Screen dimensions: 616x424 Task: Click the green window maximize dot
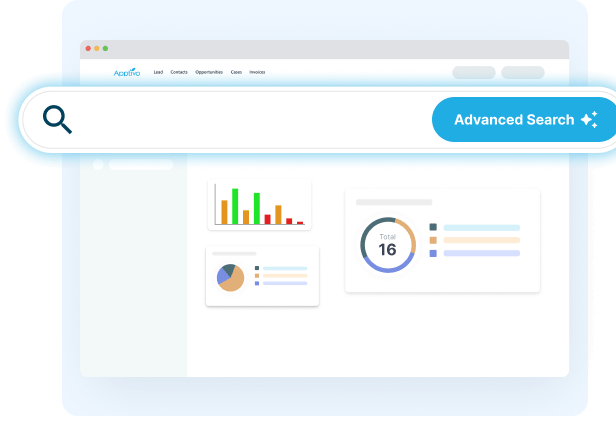click(105, 49)
